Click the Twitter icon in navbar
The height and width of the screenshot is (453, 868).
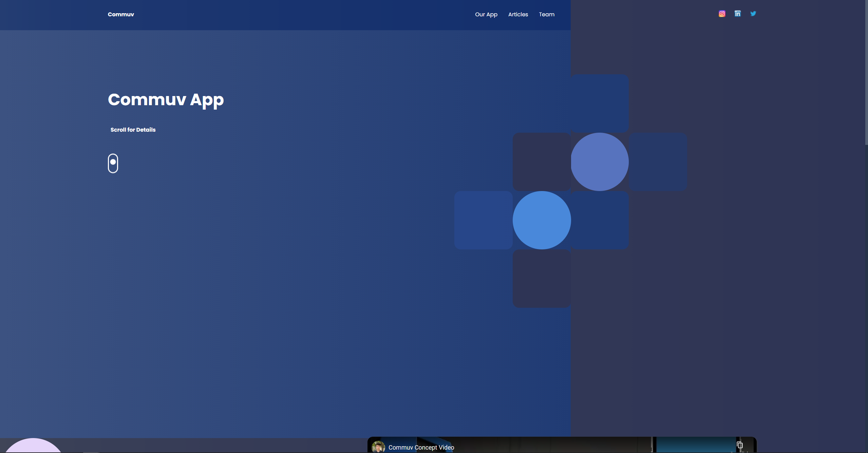753,13
